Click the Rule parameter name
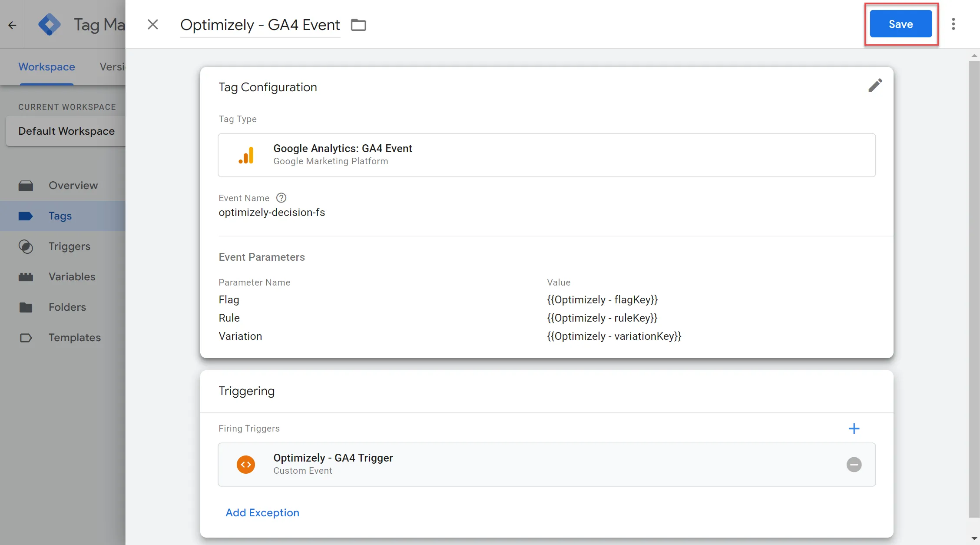The width and height of the screenshot is (980, 545). [x=229, y=318]
